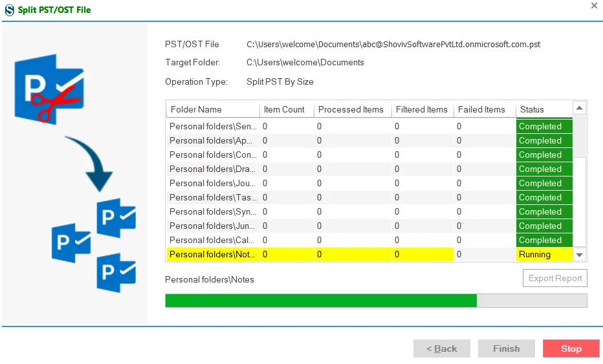
Task: Click the vertical scrollbar thumb in table
Action: coord(580,202)
